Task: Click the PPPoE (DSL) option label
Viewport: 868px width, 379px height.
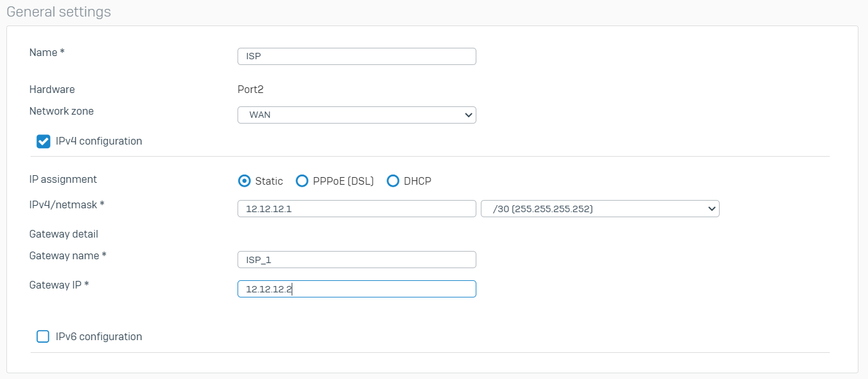Action: coord(343,182)
